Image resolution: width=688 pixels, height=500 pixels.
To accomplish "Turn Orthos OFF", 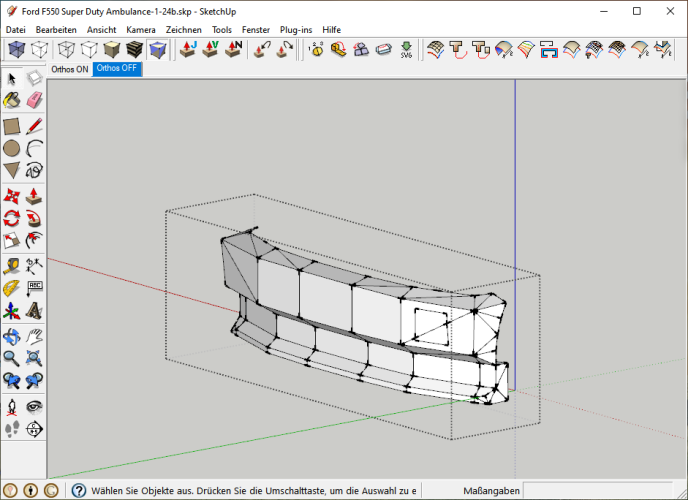I will point(117,68).
